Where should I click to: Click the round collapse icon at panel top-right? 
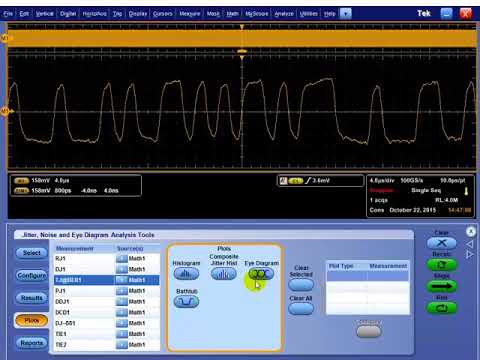tap(470, 231)
